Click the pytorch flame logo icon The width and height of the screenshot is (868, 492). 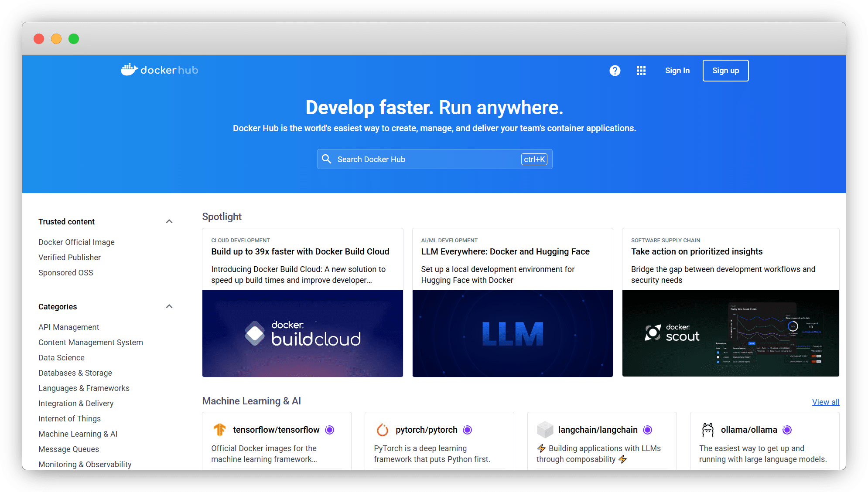383,430
